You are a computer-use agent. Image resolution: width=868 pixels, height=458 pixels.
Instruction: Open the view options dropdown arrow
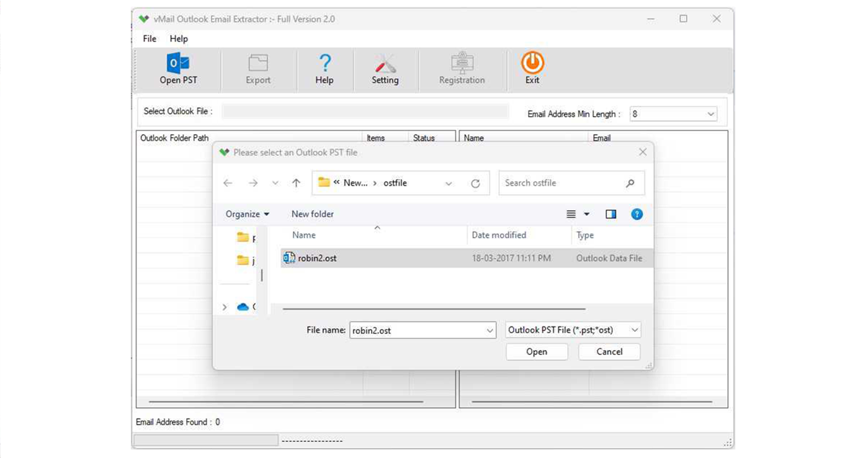(587, 214)
